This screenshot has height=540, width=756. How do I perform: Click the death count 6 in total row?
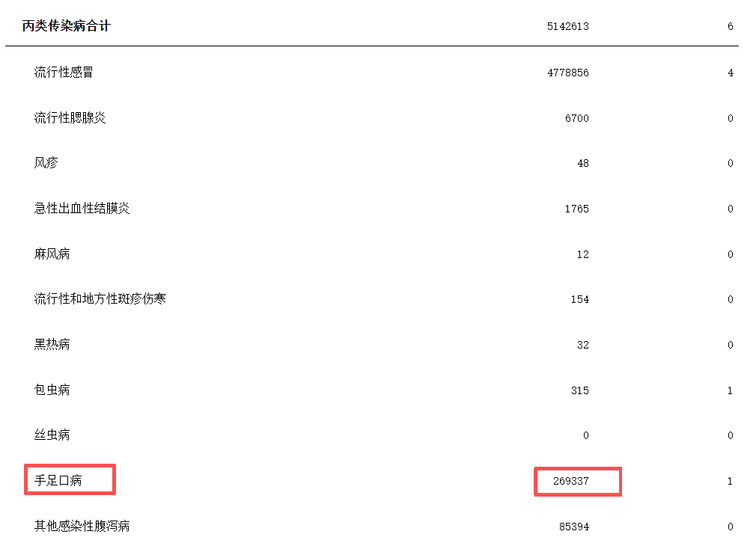tap(730, 27)
